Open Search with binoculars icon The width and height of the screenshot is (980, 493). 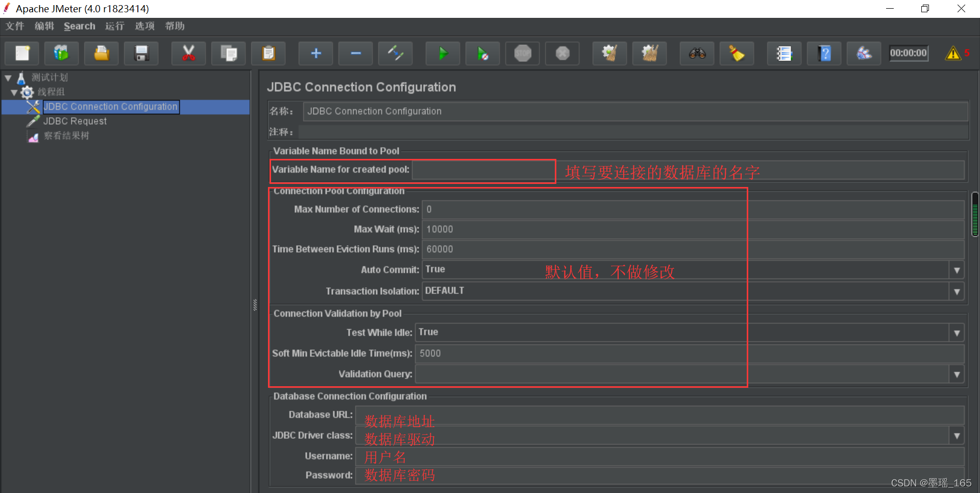[x=697, y=53]
